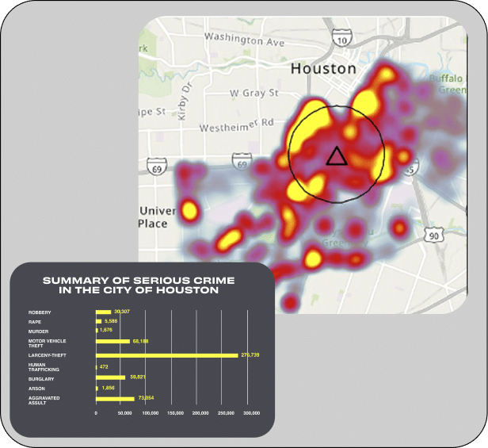The width and height of the screenshot is (488, 448).
Task: Click the Summary of Serious Crime title
Action: point(139,285)
